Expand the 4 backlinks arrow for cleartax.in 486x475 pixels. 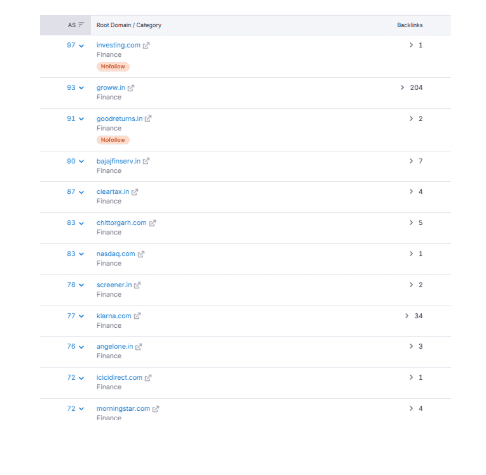pos(411,192)
